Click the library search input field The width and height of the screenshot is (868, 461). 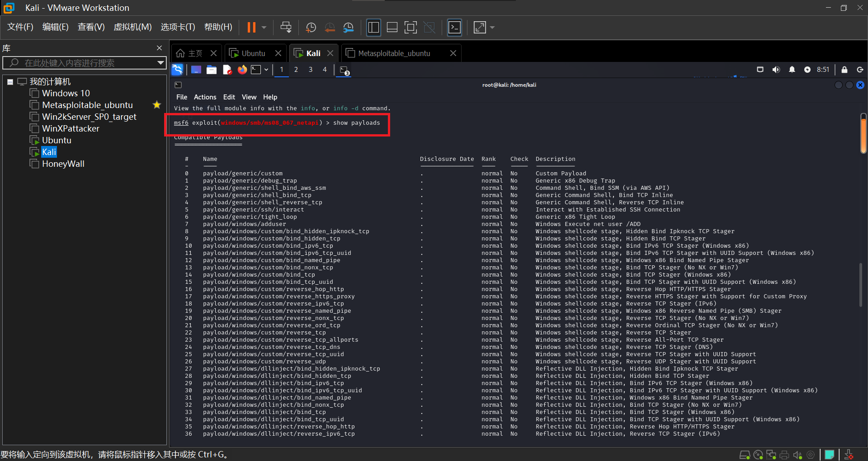[84, 63]
